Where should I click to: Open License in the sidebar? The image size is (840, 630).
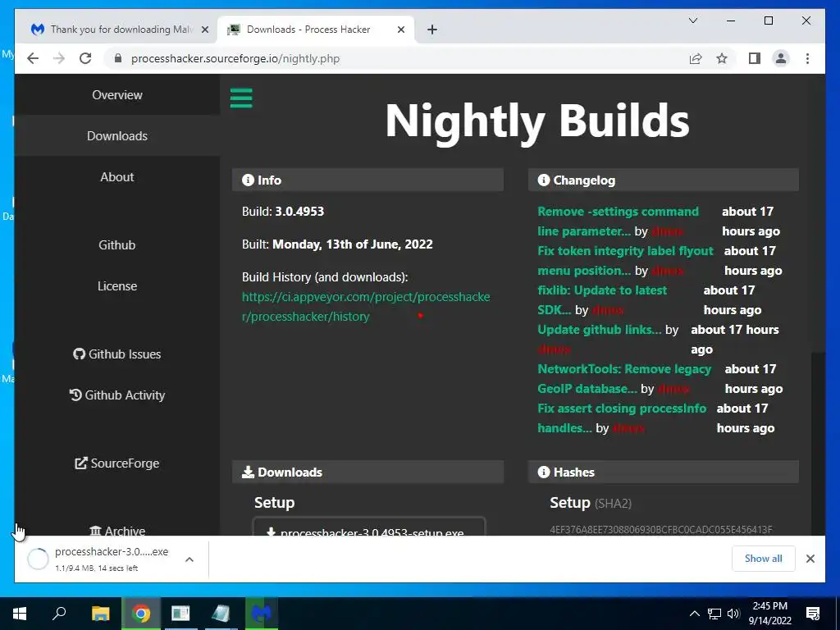(x=116, y=286)
